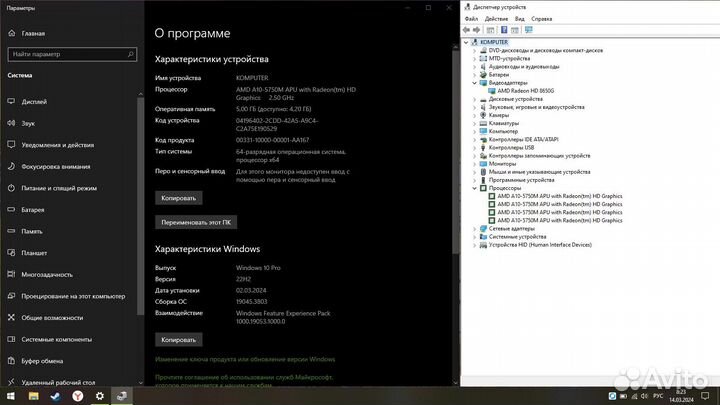
Task: Select AMD Radeon HD 8650G device
Action: [525, 91]
